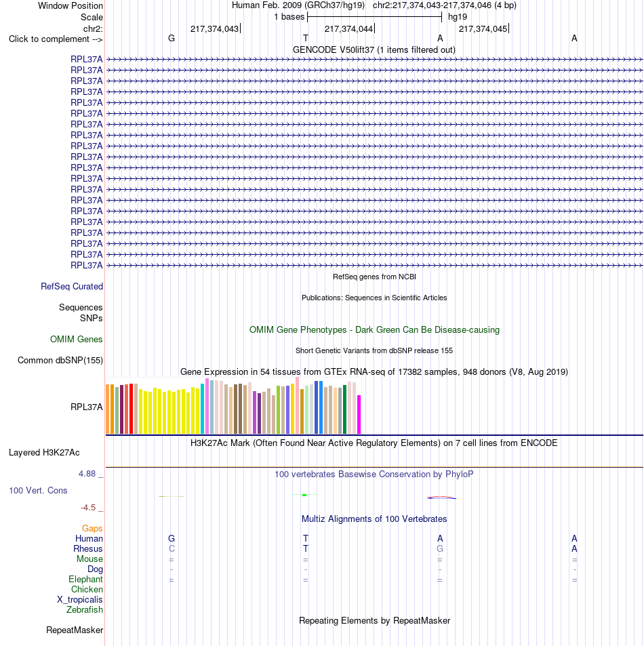Screen dimensions: 644x646
Task: Click the Scale label
Action: pos(92,18)
